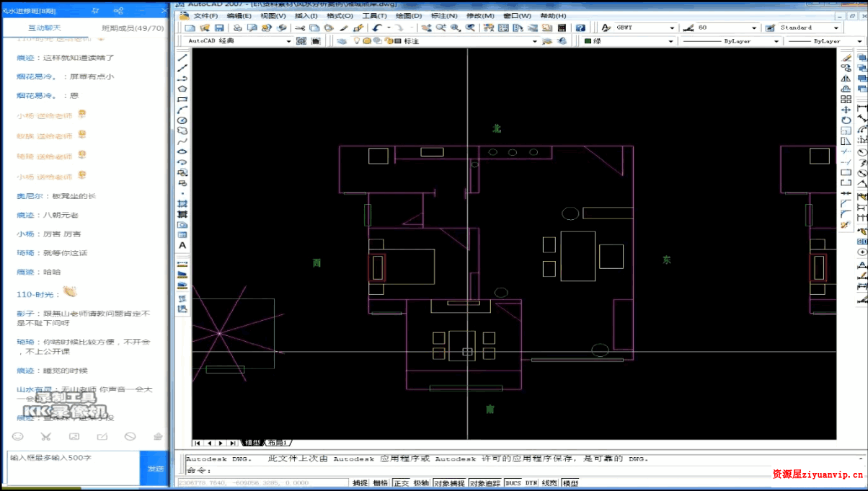The height and width of the screenshot is (491, 868).
Task: Toggle 线宽 lineweight display in status bar
Action: pos(549,483)
